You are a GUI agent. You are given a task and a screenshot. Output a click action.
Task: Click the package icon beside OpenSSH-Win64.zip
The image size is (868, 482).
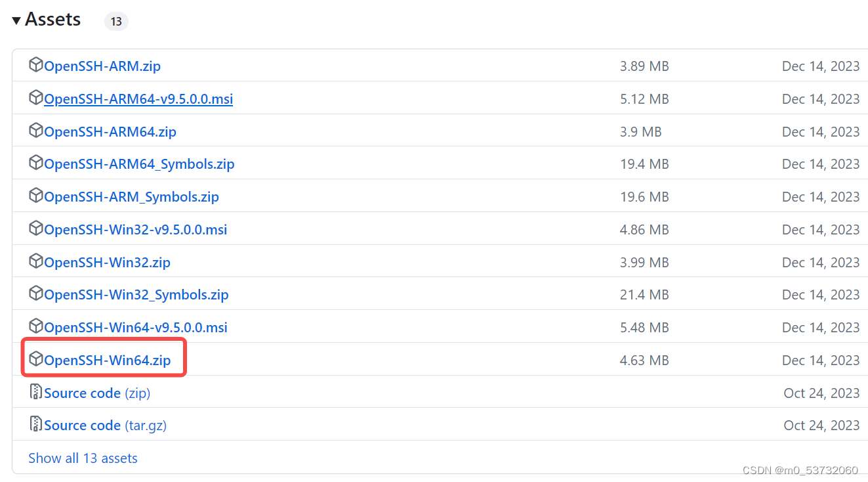(36, 358)
